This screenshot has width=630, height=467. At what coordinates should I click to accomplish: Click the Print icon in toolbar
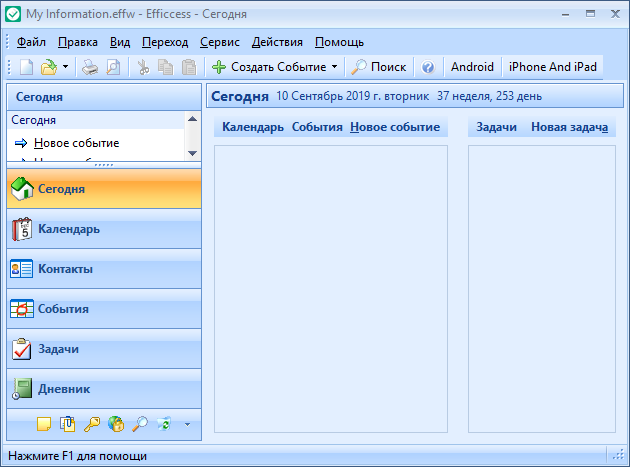(90, 67)
